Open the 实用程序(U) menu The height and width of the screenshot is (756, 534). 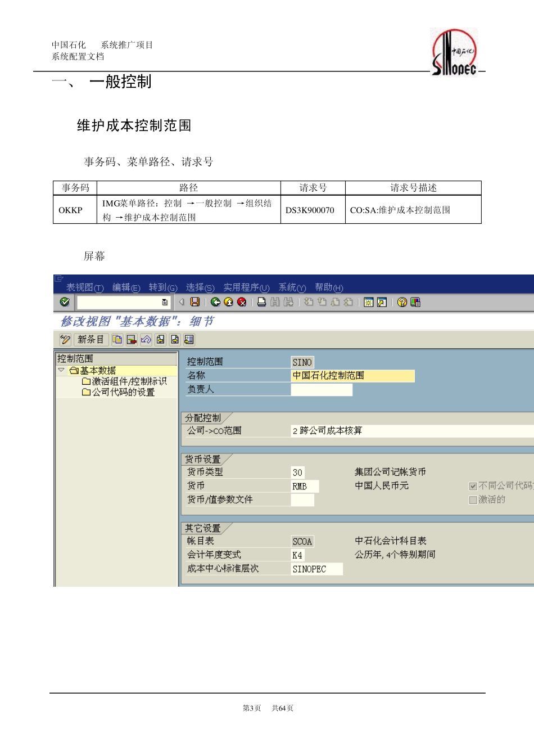tap(246, 287)
